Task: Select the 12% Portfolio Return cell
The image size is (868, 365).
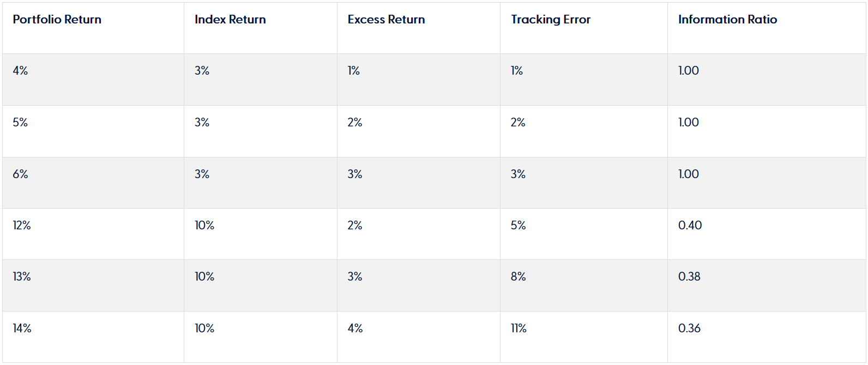Action: tap(22, 226)
